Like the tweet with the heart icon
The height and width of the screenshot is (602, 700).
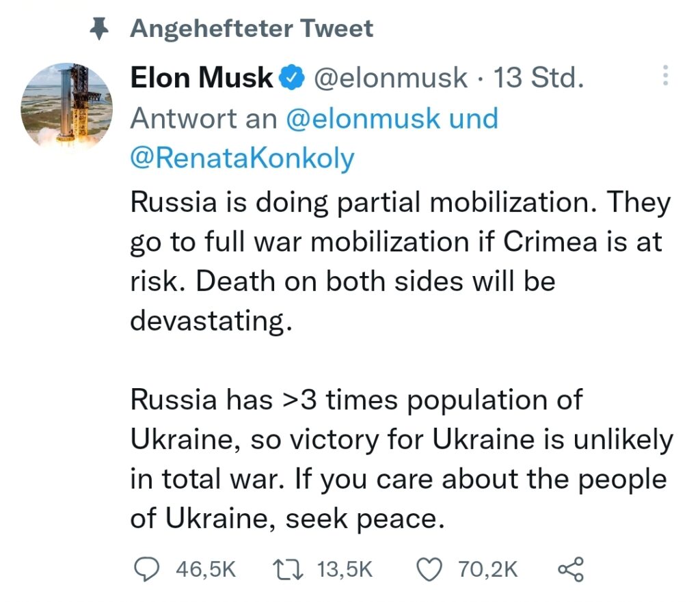click(x=431, y=569)
